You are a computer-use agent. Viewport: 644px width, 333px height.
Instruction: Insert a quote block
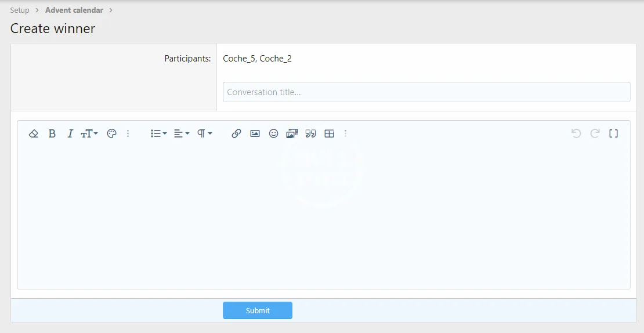(x=311, y=133)
